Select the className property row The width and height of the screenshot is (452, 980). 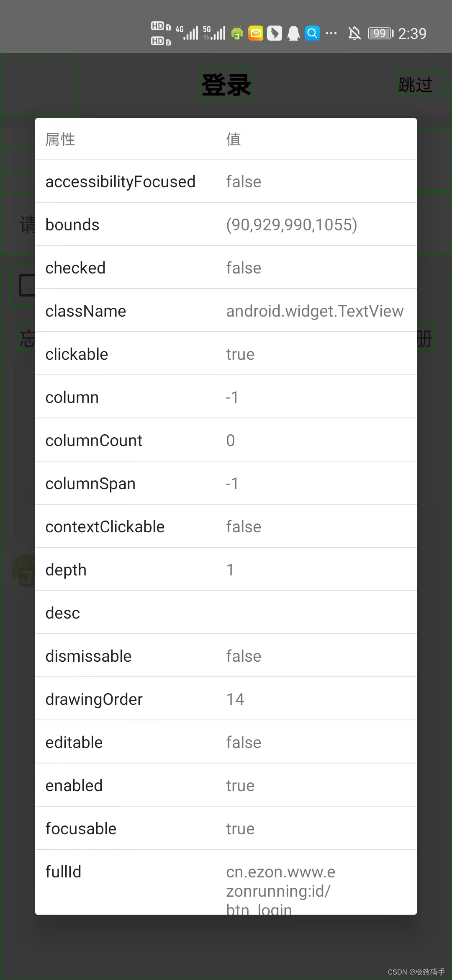coord(226,311)
